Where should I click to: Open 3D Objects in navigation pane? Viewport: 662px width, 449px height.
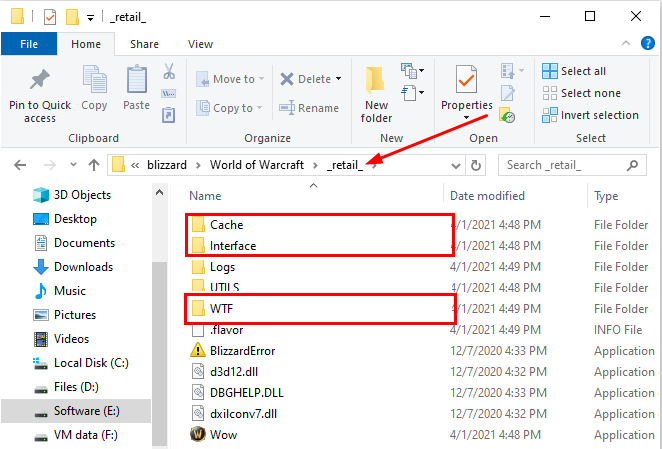click(72, 195)
